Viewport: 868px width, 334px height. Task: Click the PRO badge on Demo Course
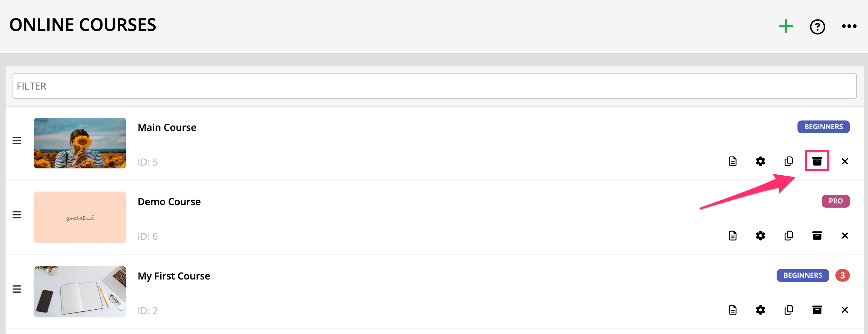[835, 201]
